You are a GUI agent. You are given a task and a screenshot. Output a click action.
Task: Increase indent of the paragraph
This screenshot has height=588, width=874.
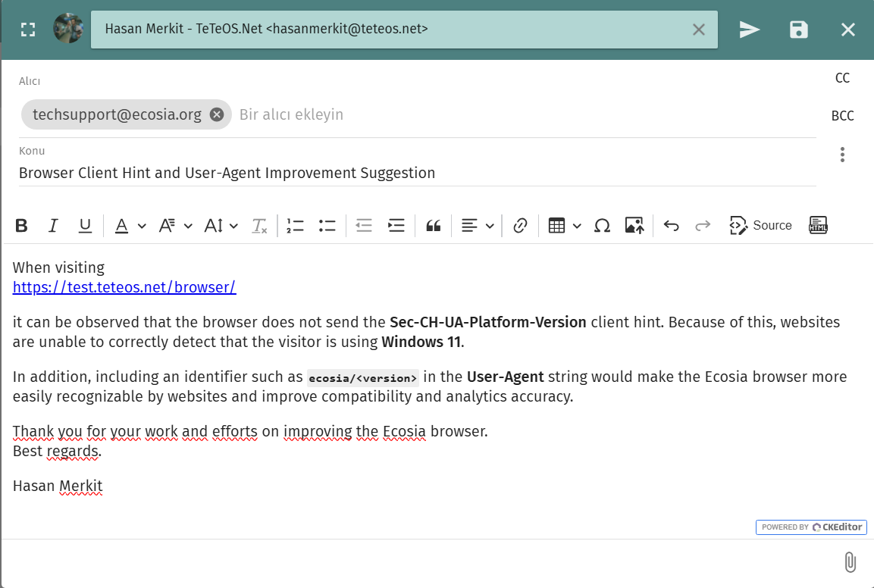click(x=396, y=226)
